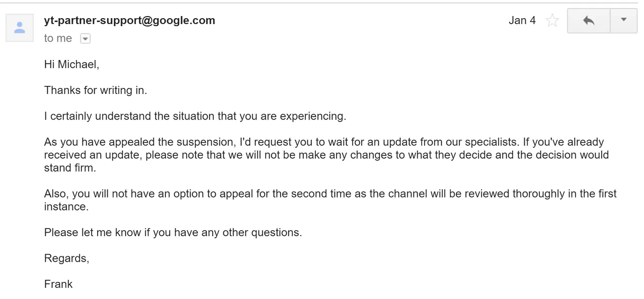The width and height of the screenshot is (644, 299).
Task: Click the sender's profile avatar icon
Action: point(20,28)
